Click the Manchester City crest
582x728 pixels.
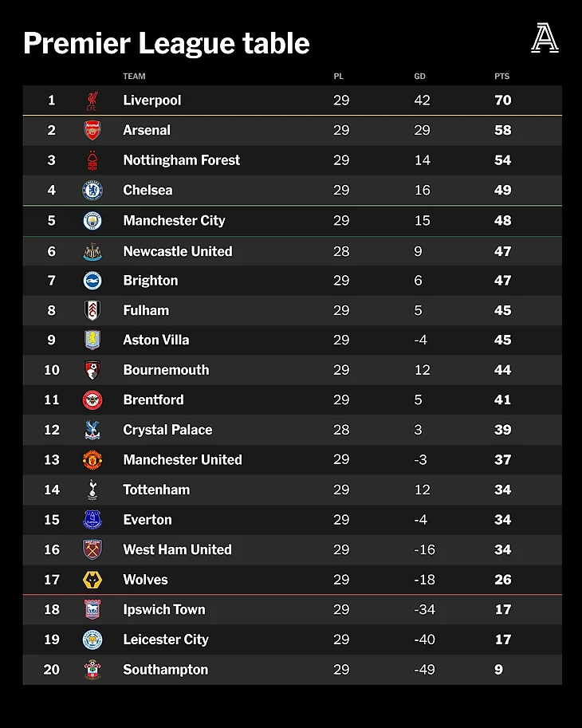[x=92, y=221]
